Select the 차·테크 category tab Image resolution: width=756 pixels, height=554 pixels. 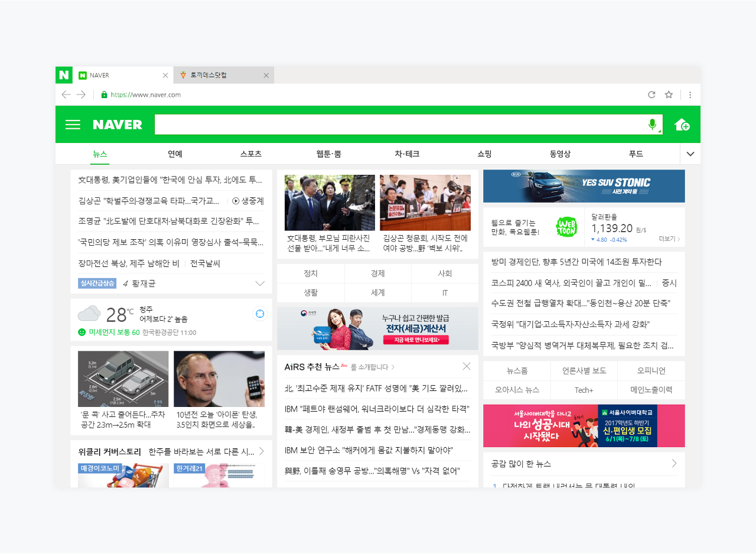(x=407, y=154)
